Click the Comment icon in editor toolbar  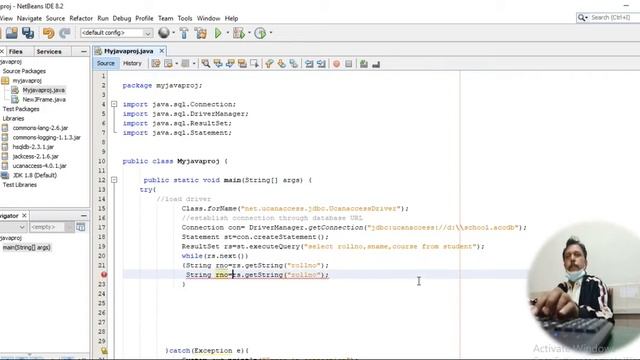tap(364, 64)
